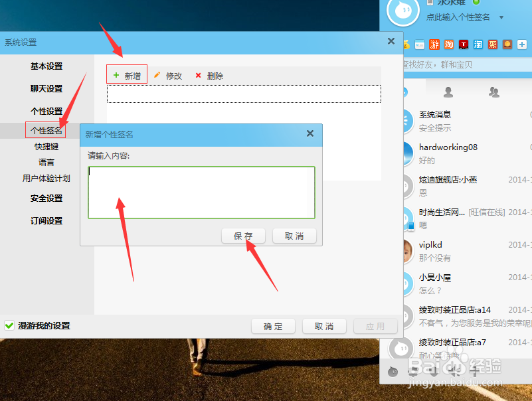The width and height of the screenshot is (532, 401).
Task: Click the calendar card icon in AliWangwang toolbar
Action: pos(420,44)
